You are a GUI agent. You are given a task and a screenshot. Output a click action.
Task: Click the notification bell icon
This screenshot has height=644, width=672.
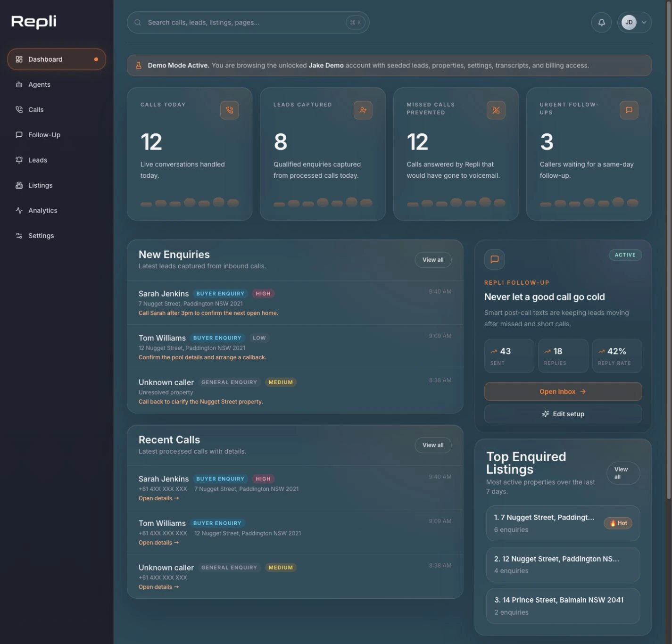click(x=601, y=22)
